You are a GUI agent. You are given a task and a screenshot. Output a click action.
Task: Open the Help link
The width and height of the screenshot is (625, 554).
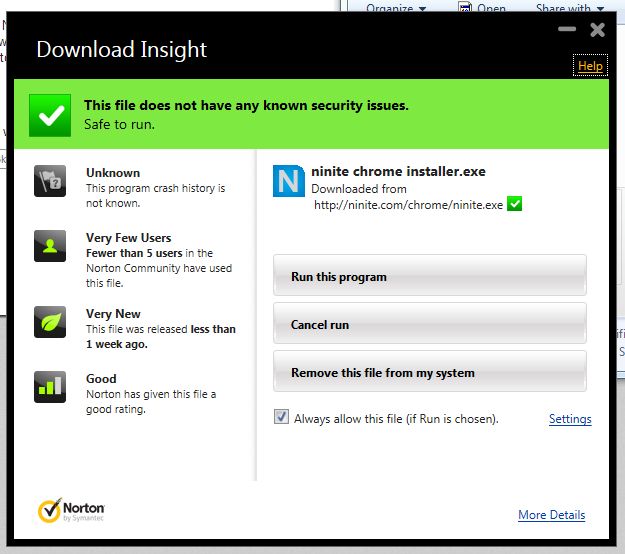590,65
